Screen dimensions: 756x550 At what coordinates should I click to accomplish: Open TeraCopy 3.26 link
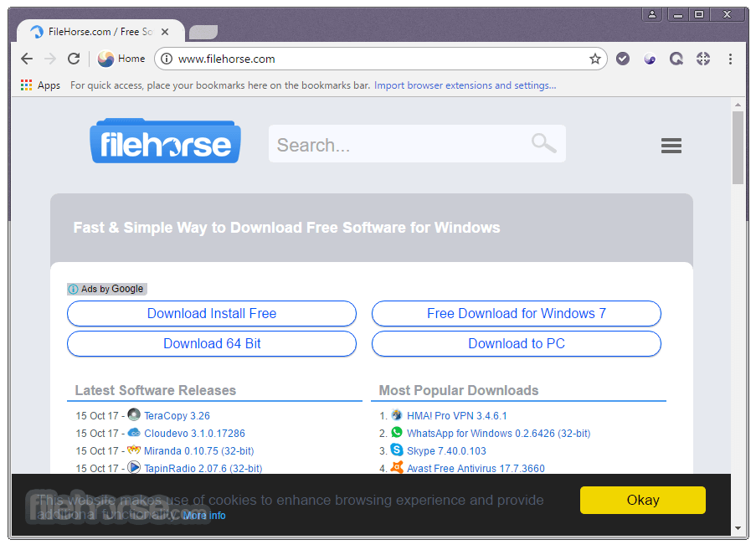(x=177, y=415)
